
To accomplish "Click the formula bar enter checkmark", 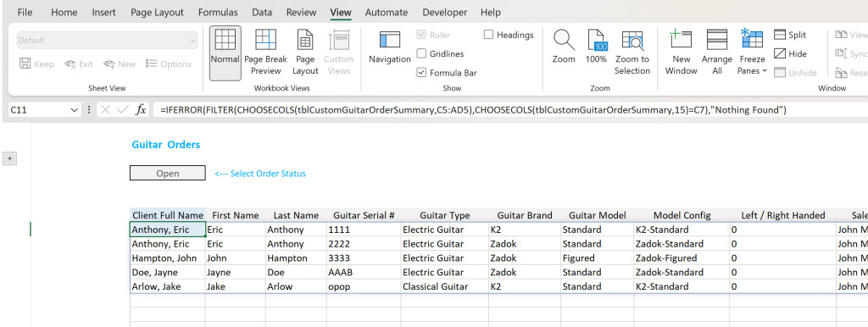I will [x=123, y=110].
